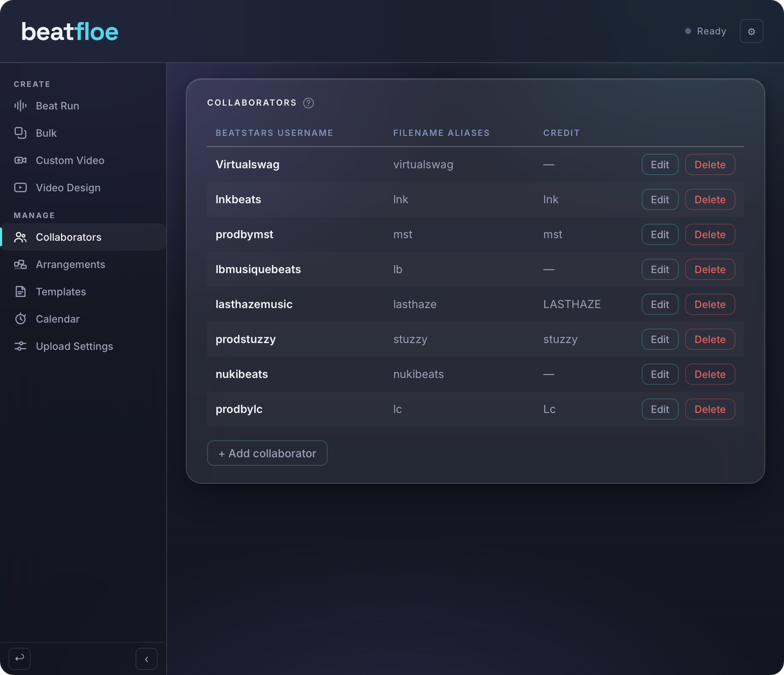Click the return arrow icon at sidebar bottom
784x675 pixels.
click(20, 658)
